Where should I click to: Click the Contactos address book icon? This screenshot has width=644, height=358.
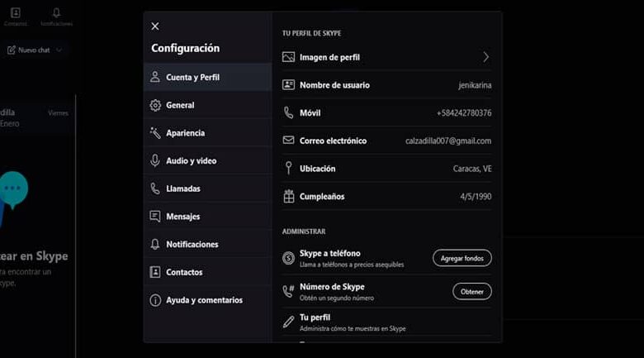155,272
